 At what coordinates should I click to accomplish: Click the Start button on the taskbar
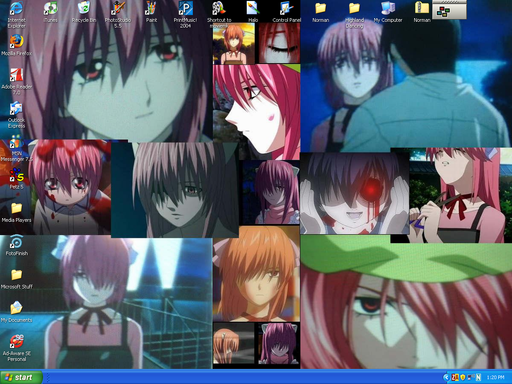click(x=21, y=377)
